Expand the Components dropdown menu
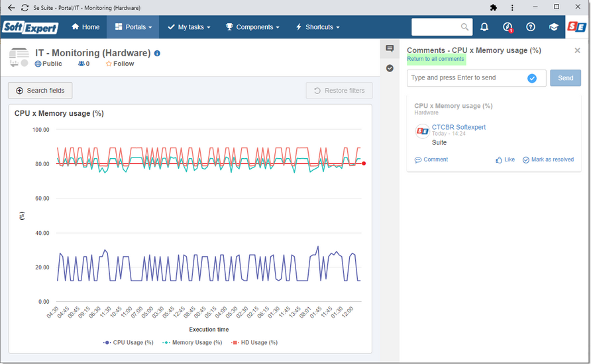 [x=252, y=27]
